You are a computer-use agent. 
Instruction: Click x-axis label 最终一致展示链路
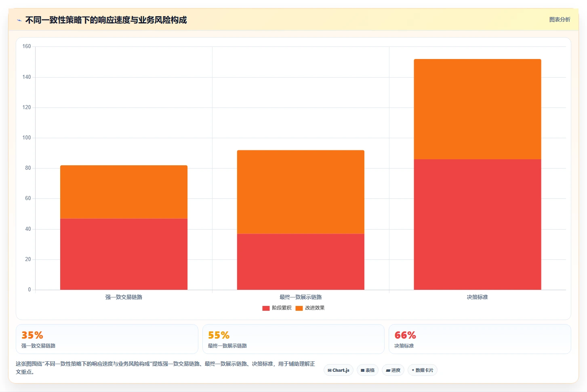pyautogui.click(x=301, y=297)
